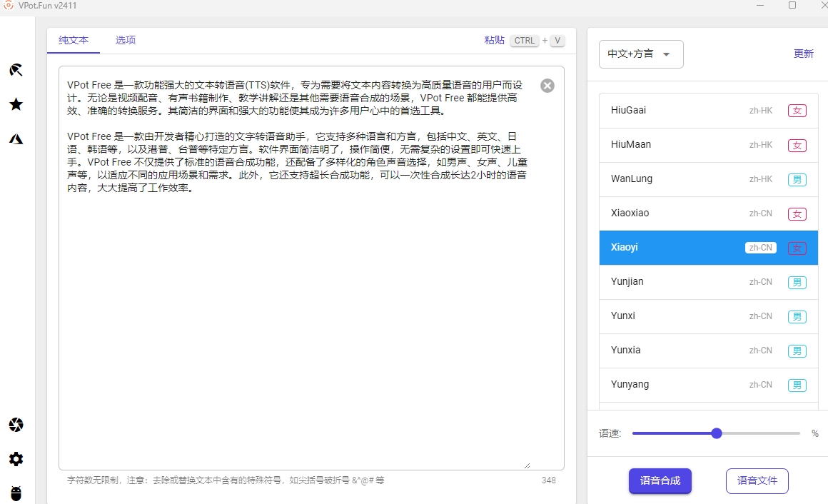Click the voice name Yunxi

pos(623,316)
